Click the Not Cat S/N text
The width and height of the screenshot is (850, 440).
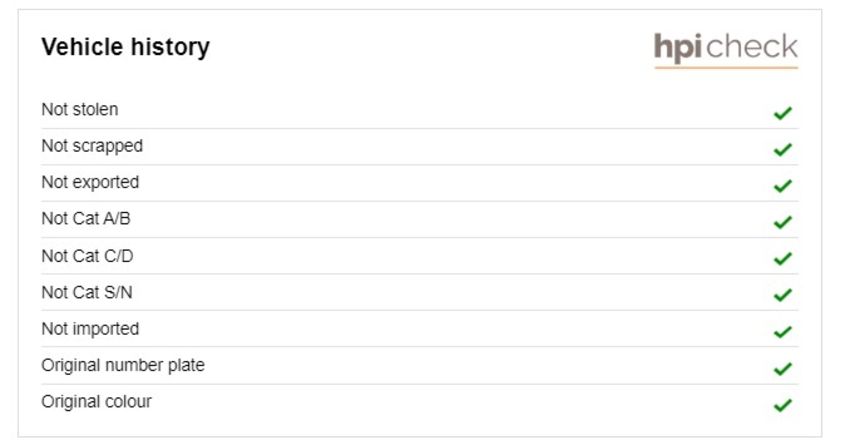pos(87,292)
